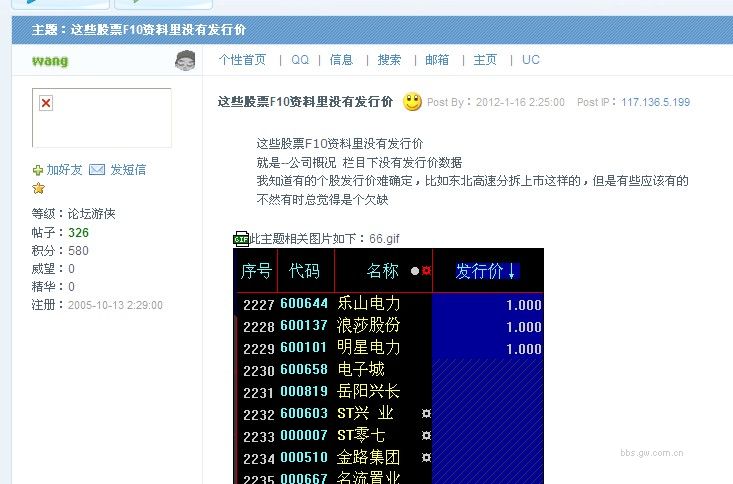
Task: Click the 积分 value 580
Action: click(x=79, y=251)
